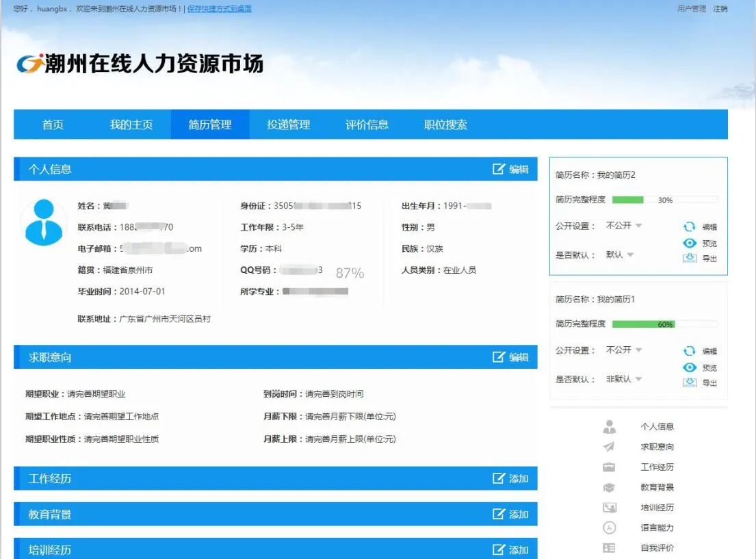Click 简历名称：我的简历1 title
Viewport: 756px width, 559px height.
tap(595, 299)
